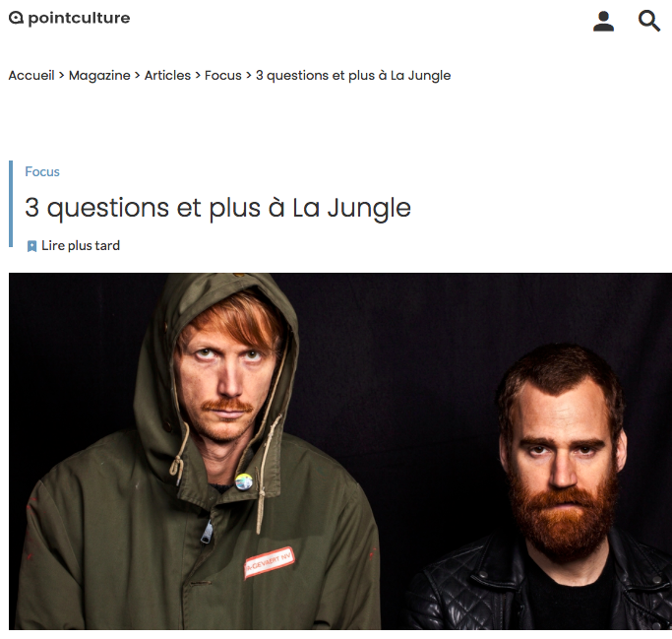Open search with the magnifying glass icon
Screen dimensions: 672x639
[x=648, y=21]
